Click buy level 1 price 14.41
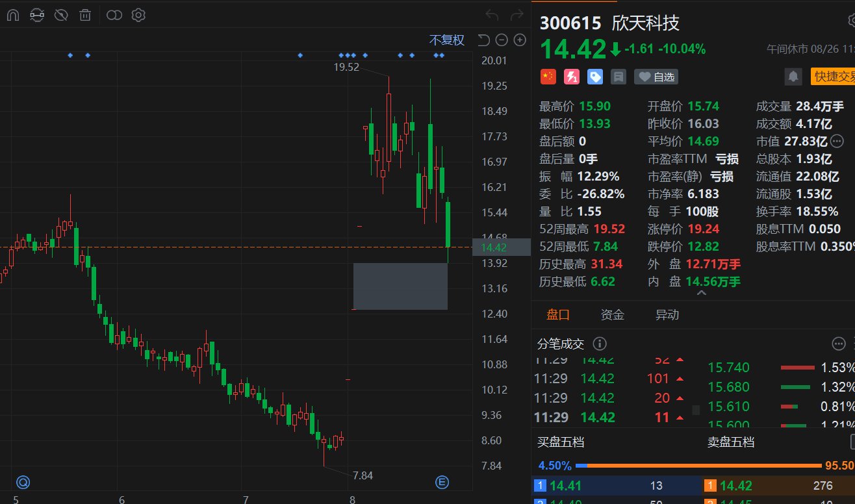855x504 pixels. [566, 485]
